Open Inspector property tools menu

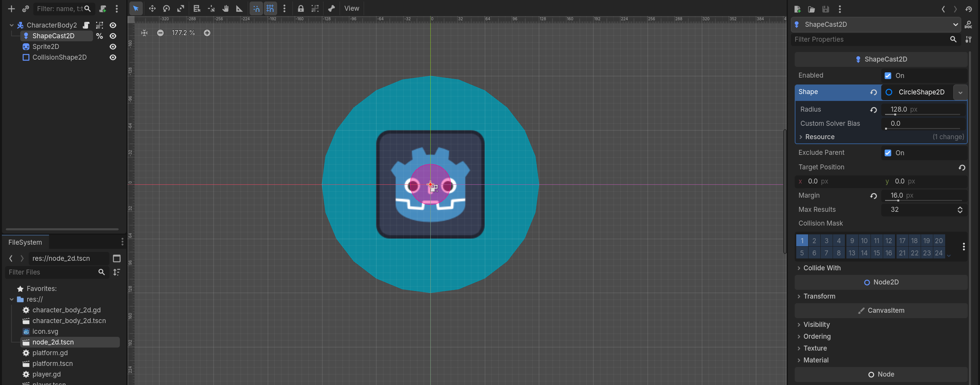pyautogui.click(x=969, y=39)
